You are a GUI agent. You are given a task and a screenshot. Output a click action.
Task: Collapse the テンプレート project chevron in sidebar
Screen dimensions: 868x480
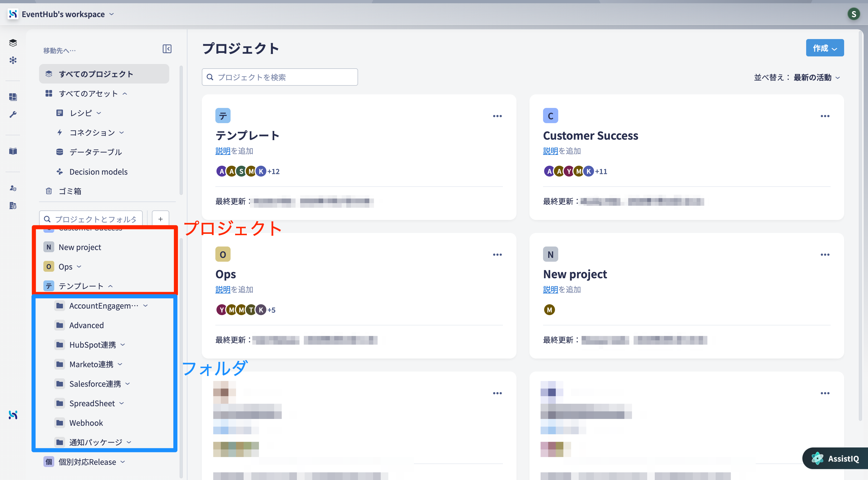(x=110, y=286)
